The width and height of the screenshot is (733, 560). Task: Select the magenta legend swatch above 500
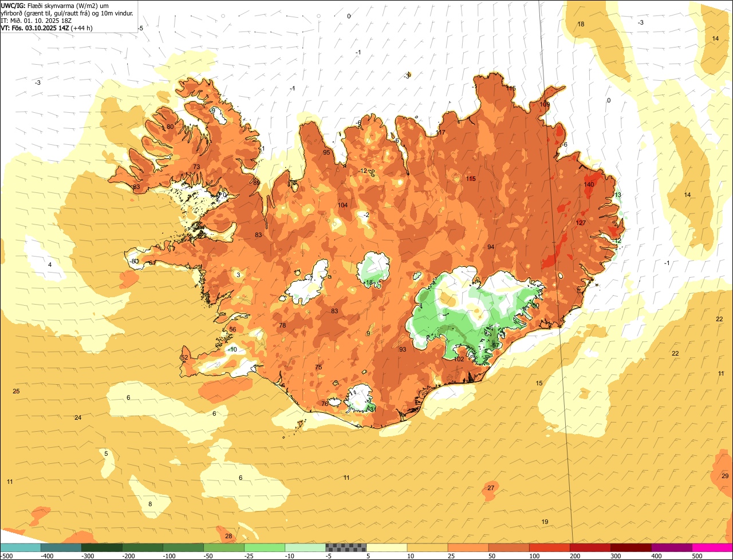(x=713, y=547)
